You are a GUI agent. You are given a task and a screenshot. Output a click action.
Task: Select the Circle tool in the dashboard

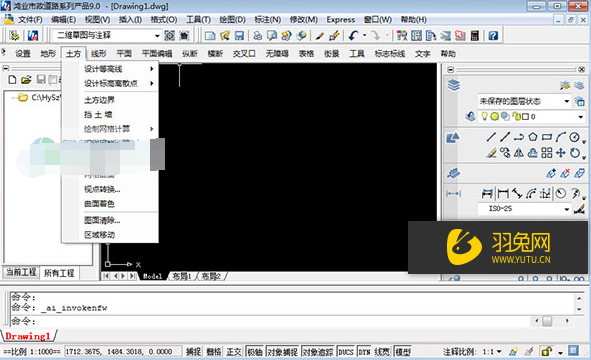(x=574, y=137)
